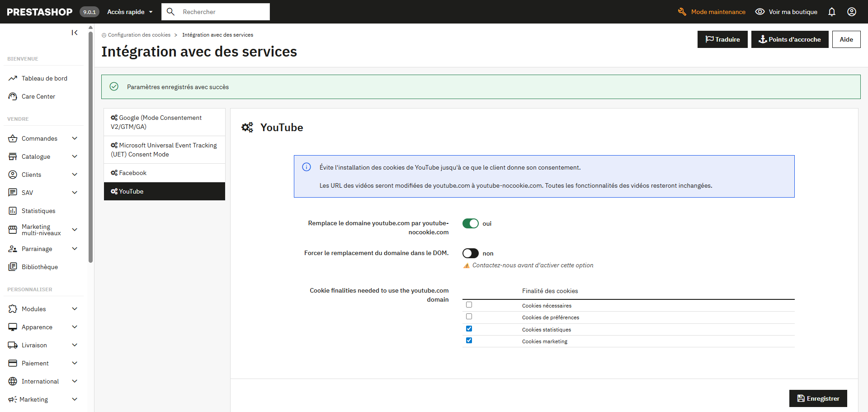Click the Bibliothèque library icon

[13, 267]
